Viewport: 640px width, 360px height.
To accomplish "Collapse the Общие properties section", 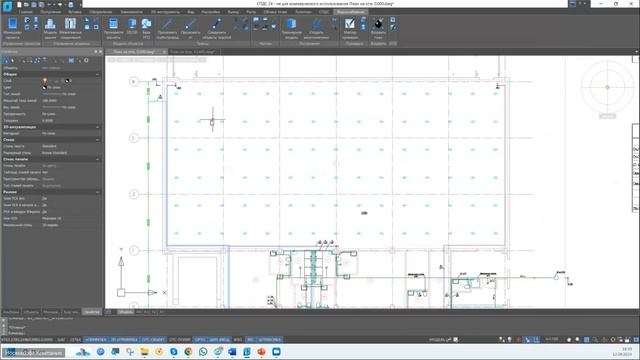I will click(x=98, y=74).
